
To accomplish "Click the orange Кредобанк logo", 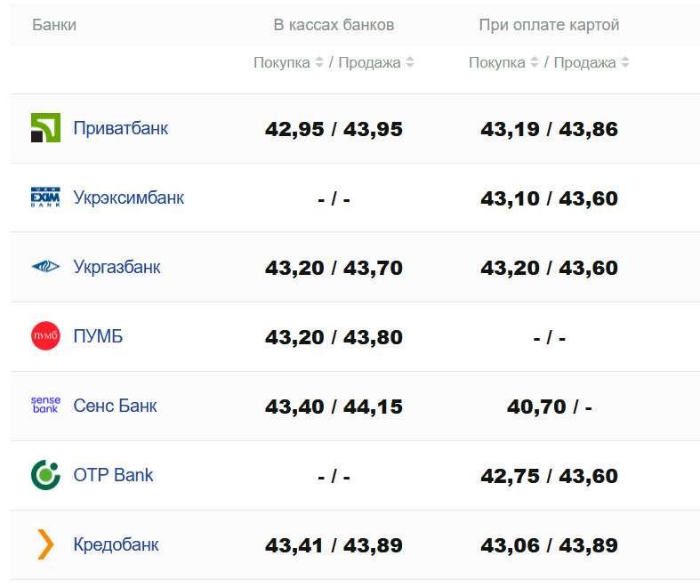I will pos(45,544).
